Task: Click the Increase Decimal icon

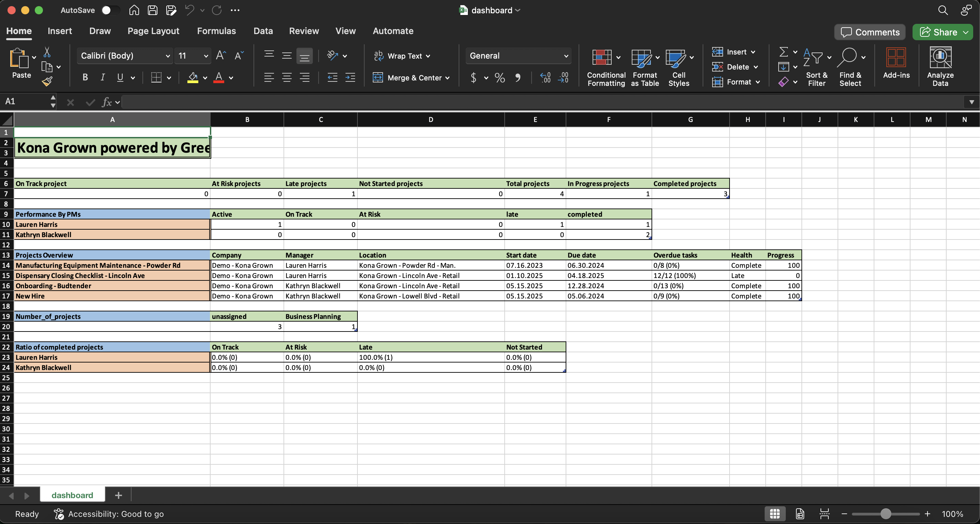Action: pyautogui.click(x=545, y=78)
